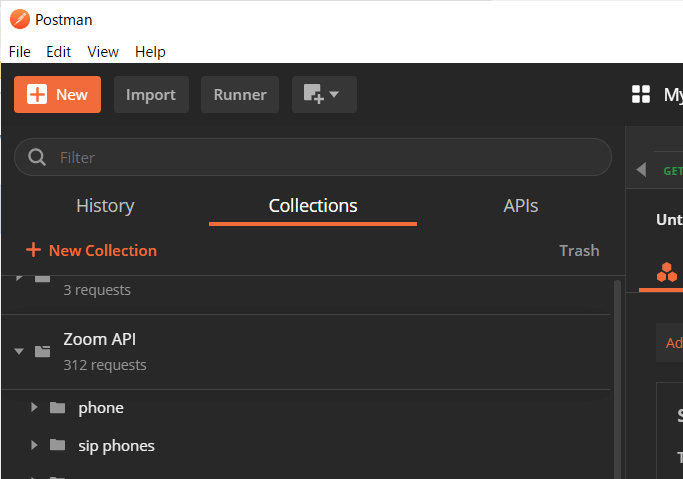683x479 pixels.
Task: Open the Help menu
Action: (150, 52)
